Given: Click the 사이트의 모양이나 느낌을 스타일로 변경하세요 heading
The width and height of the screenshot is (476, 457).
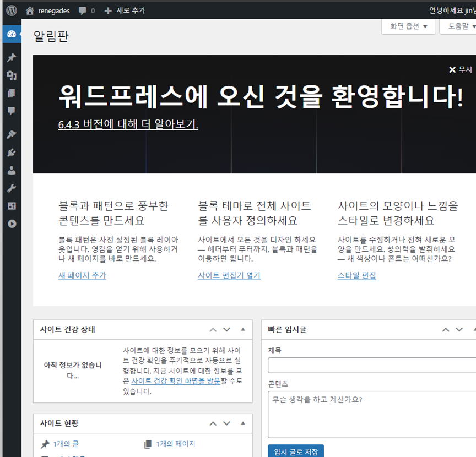Looking at the screenshot, I should coord(398,213).
